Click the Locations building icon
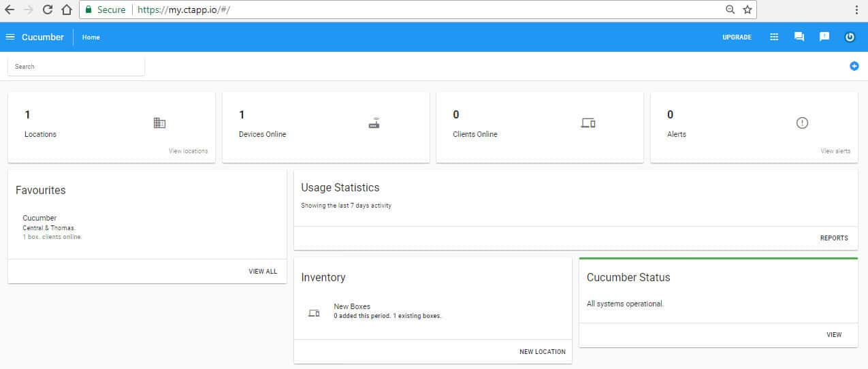Viewport: 868px width, 369px height. coord(159,123)
